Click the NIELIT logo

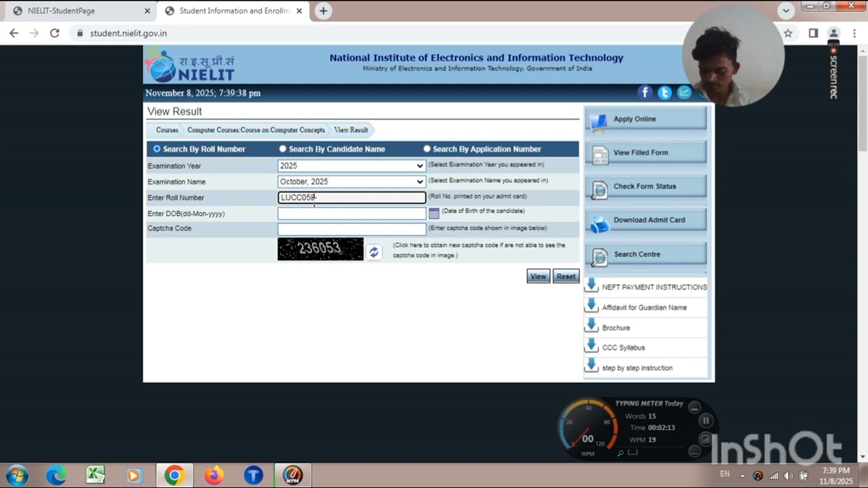tap(191, 65)
